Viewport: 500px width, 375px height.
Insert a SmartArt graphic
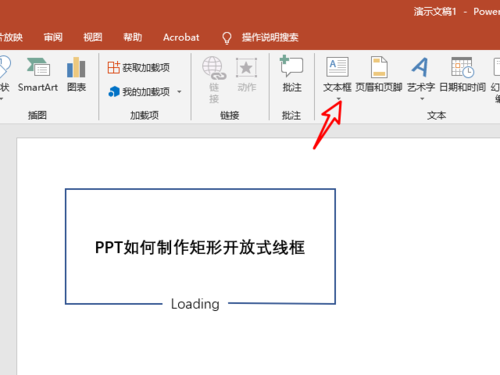tap(38, 75)
